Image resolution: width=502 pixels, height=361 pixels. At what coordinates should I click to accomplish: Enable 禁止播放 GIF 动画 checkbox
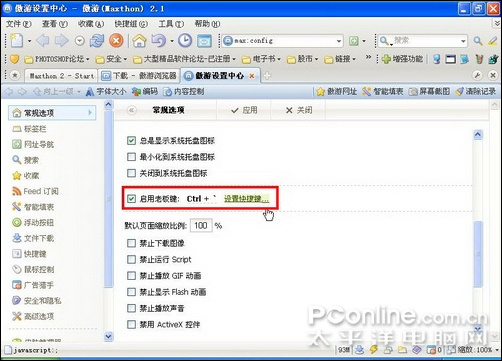(131, 276)
